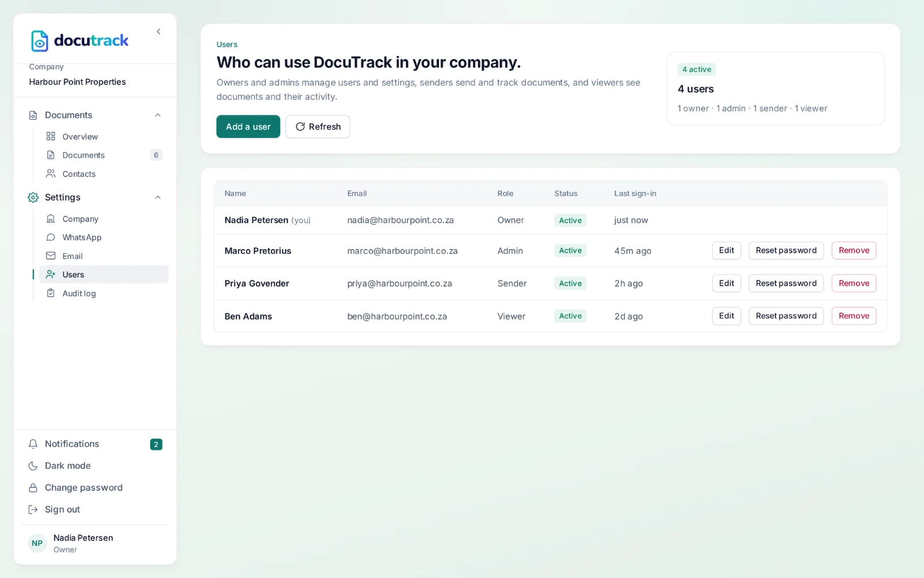
Task: Click the Overview grid icon
Action: pos(51,136)
